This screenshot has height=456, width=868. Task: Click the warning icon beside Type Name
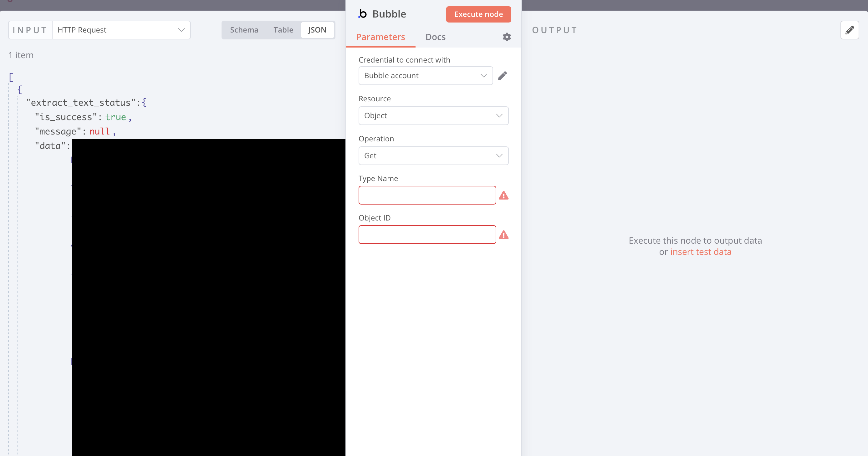503,195
